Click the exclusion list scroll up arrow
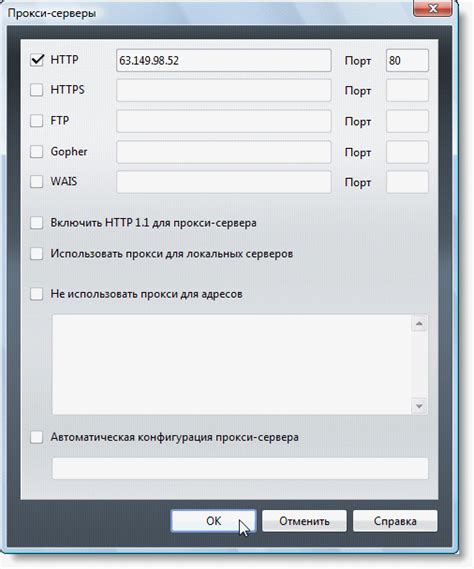The width and height of the screenshot is (474, 569). [419, 323]
